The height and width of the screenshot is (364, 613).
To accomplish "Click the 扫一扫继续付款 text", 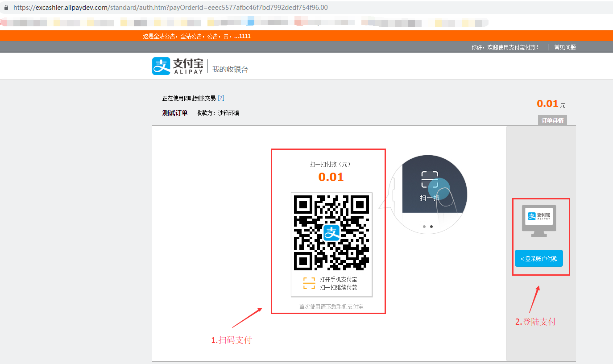I will tap(338, 287).
